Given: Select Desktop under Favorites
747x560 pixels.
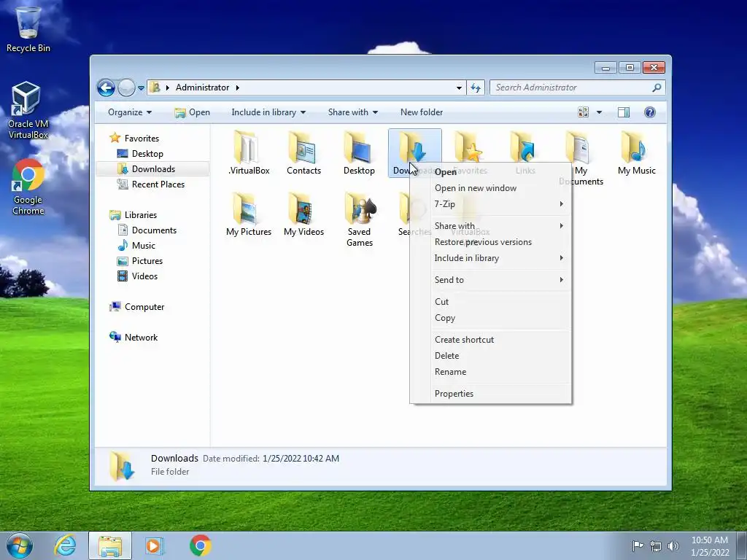Looking at the screenshot, I should coord(140,154).
